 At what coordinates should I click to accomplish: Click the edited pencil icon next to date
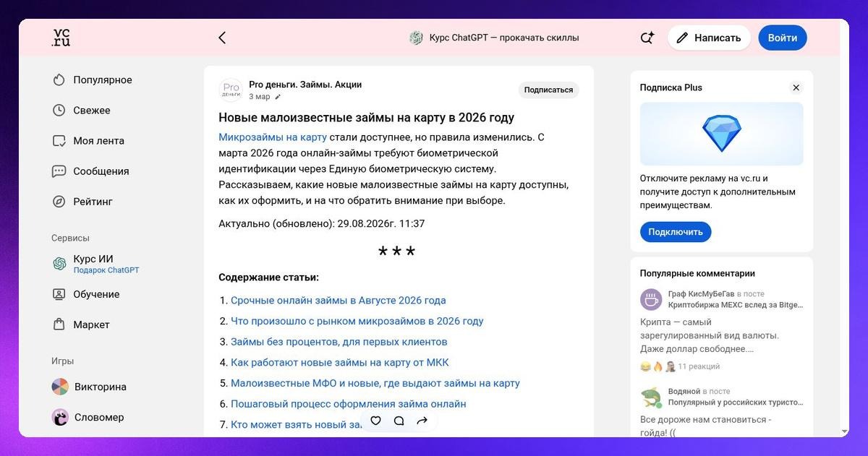click(x=278, y=97)
